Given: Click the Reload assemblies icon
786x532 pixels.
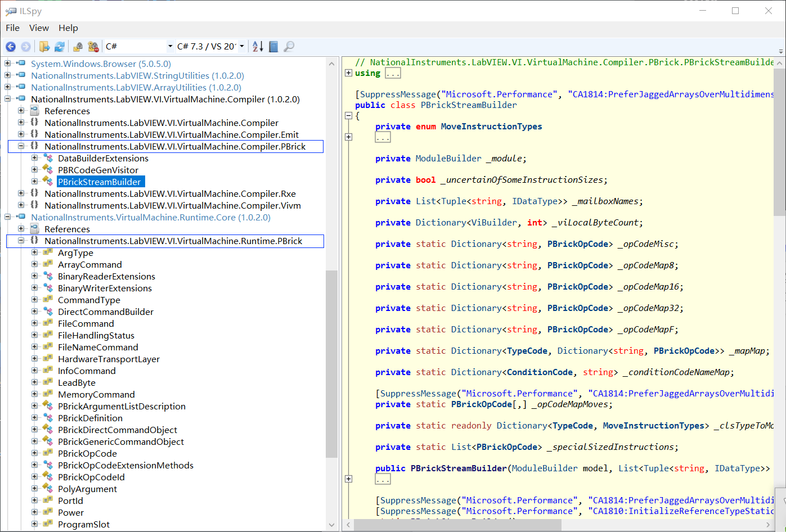Looking at the screenshot, I should click(60, 47).
